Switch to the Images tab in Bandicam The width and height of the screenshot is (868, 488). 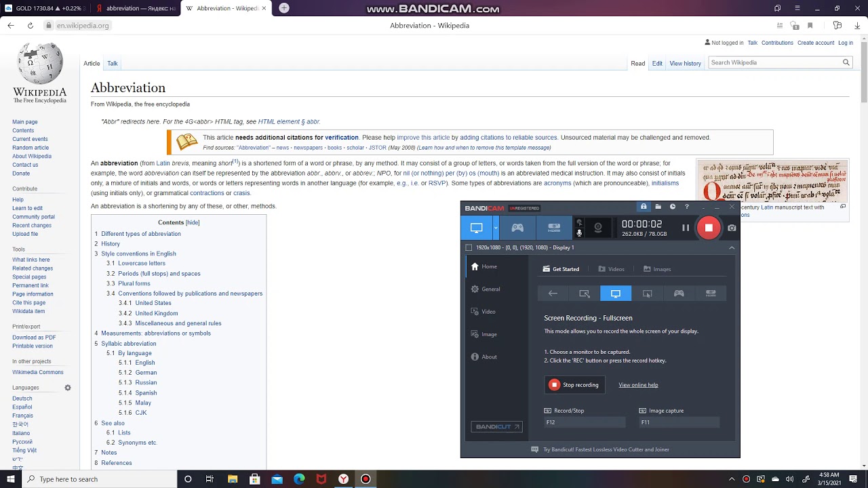coord(657,269)
